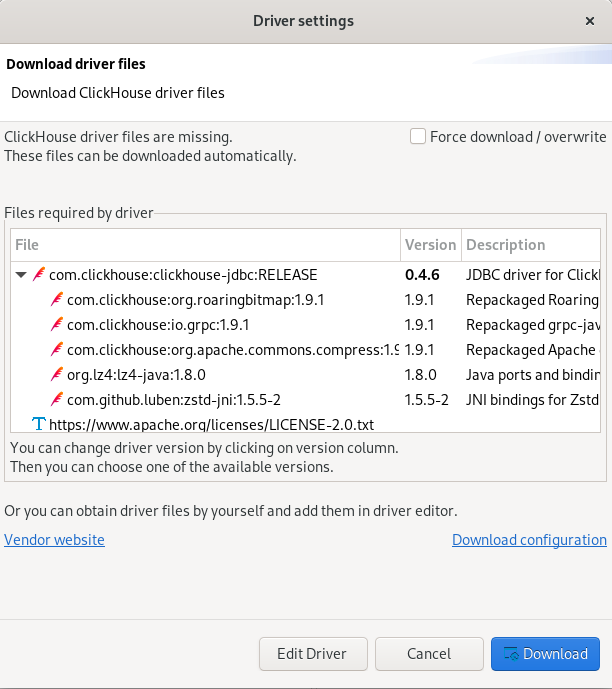Open the Vendor website link

click(54, 540)
